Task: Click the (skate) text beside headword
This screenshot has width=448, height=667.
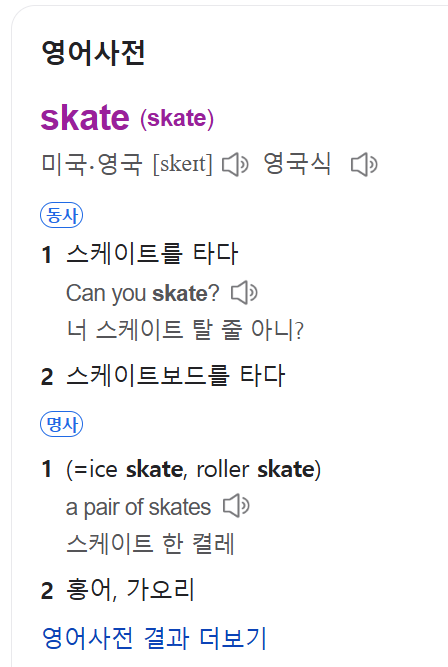Action: (x=177, y=118)
